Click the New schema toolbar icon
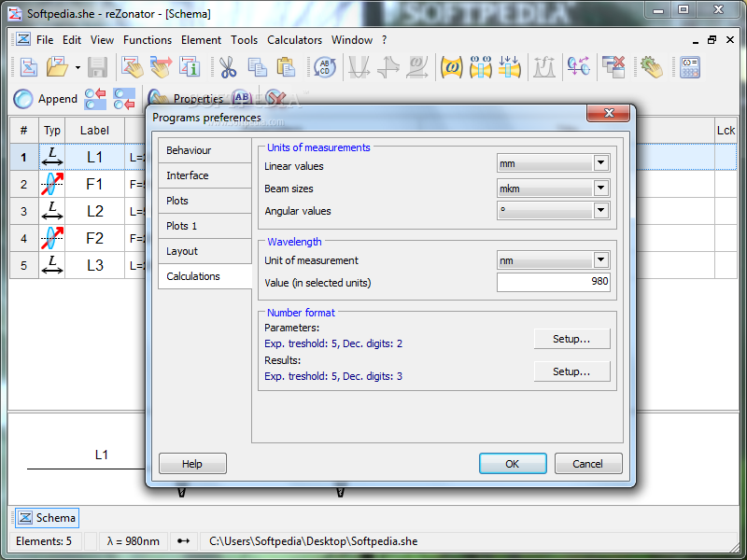This screenshot has width=747, height=560. point(29,67)
